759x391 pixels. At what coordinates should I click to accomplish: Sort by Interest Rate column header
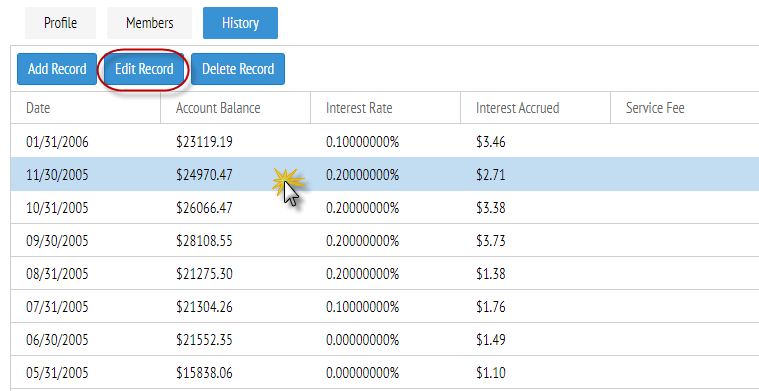[x=385, y=107]
